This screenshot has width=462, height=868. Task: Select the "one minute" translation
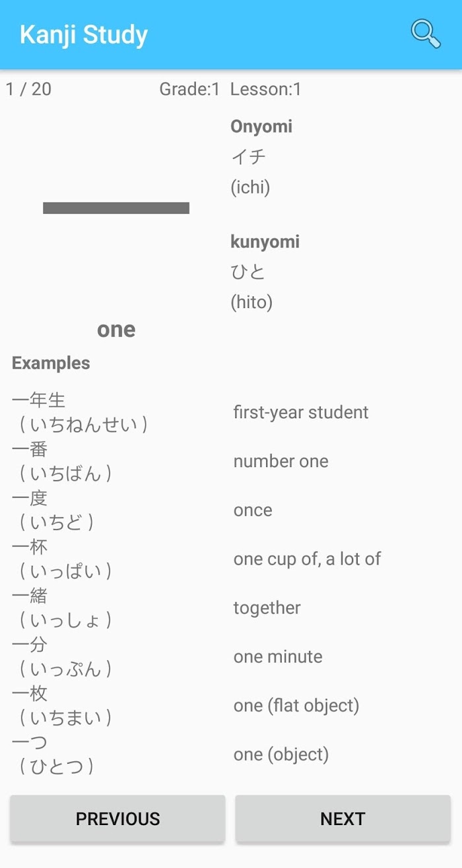(x=278, y=656)
